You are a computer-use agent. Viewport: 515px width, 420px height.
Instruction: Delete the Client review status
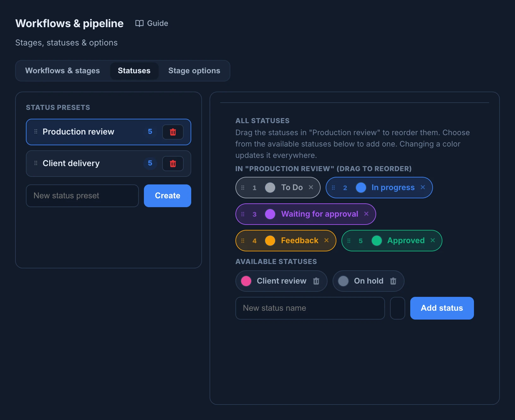click(x=316, y=281)
